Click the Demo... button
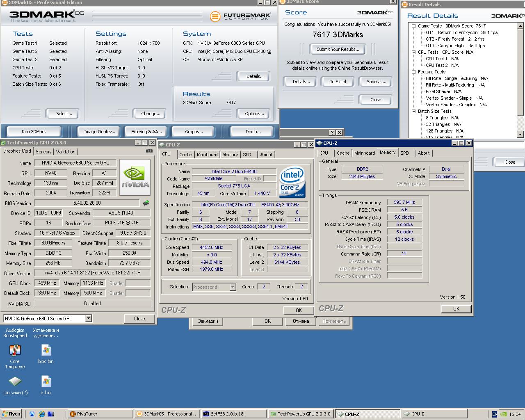This screenshot has width=525, height=420. (253, 132)
